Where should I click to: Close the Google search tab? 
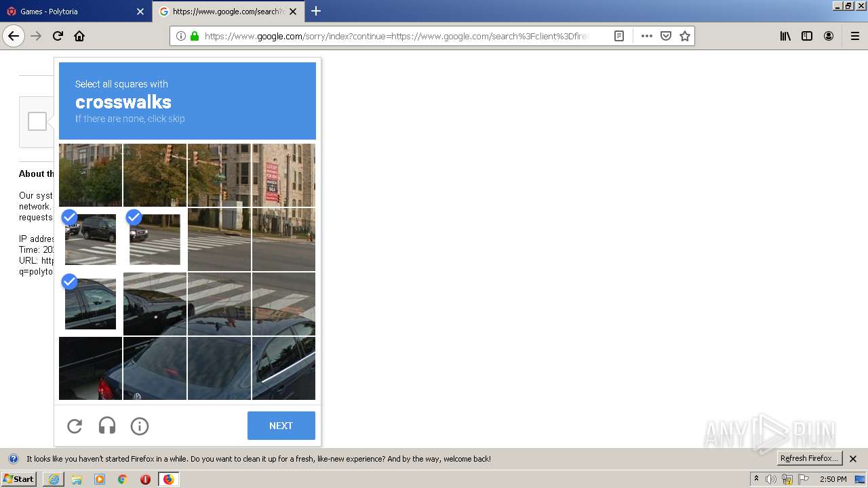tap(293, 12)
